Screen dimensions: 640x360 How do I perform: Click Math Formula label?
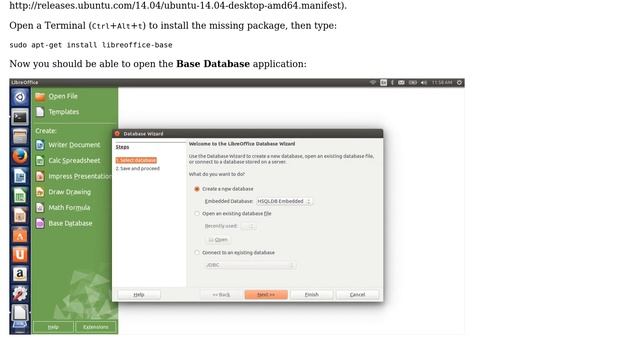pos(69,208)
